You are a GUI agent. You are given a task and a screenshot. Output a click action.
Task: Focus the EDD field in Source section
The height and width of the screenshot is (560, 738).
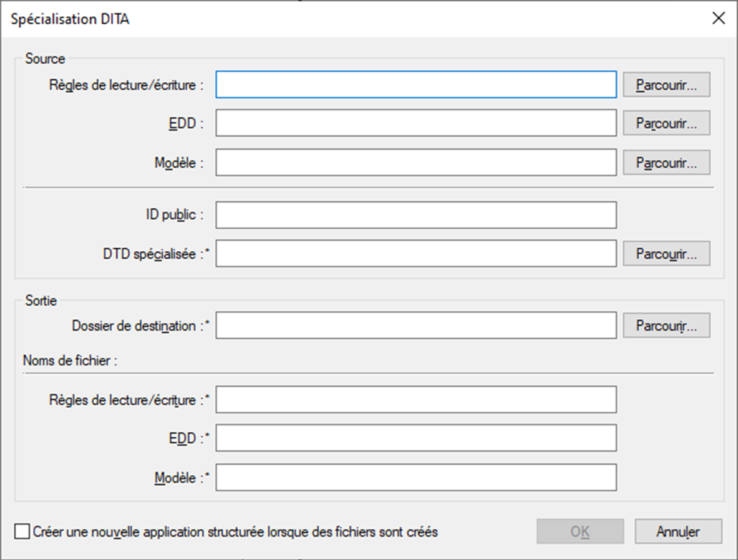coord(416,123)
